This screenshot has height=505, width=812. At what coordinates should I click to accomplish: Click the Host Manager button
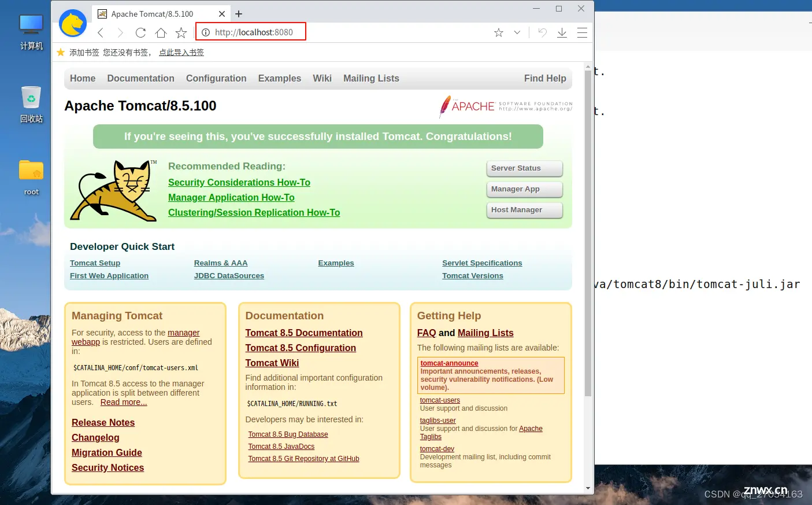point(524,210)
